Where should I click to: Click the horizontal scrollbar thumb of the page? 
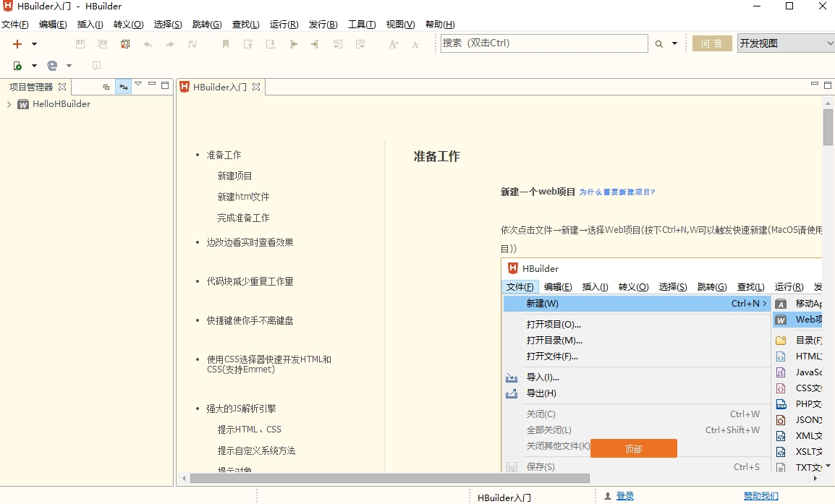pyautogui.click(x=390, y=479)
